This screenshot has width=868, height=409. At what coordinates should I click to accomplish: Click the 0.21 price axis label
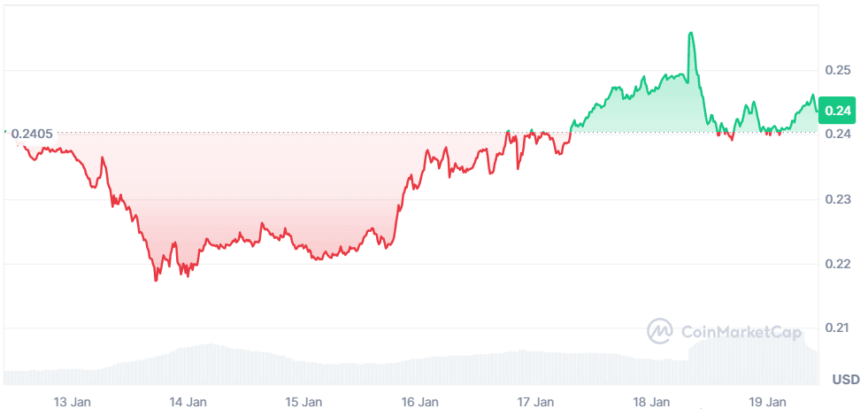tap(837, 328)
